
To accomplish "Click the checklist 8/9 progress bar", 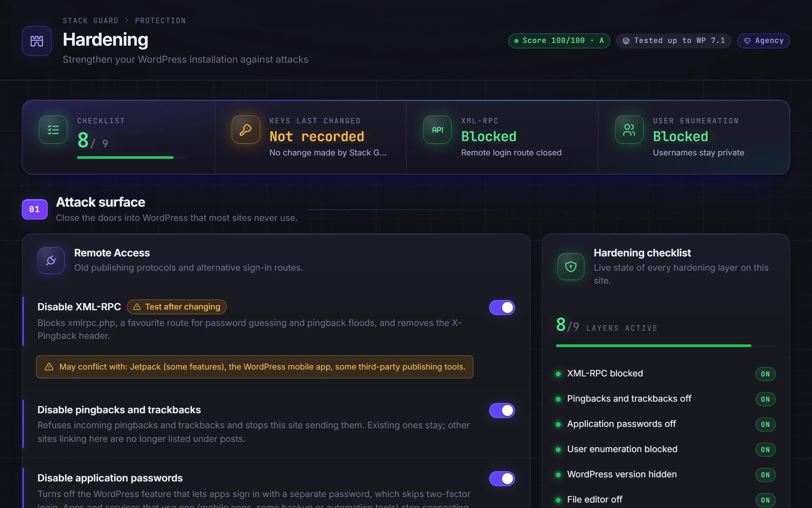I will (131, 158).
